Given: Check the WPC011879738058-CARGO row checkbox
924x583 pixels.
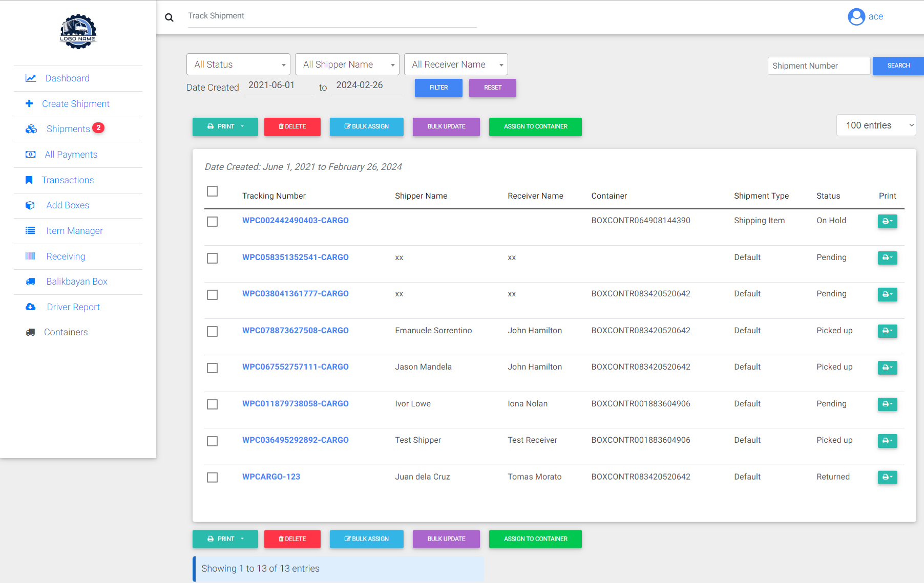Looking at the screenshot, I should (x=212, y=404).
